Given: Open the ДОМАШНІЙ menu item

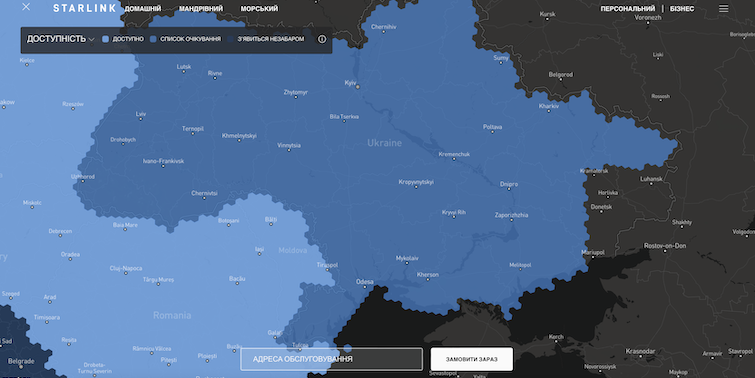Looking at the screenshot, I should [143, 9].
